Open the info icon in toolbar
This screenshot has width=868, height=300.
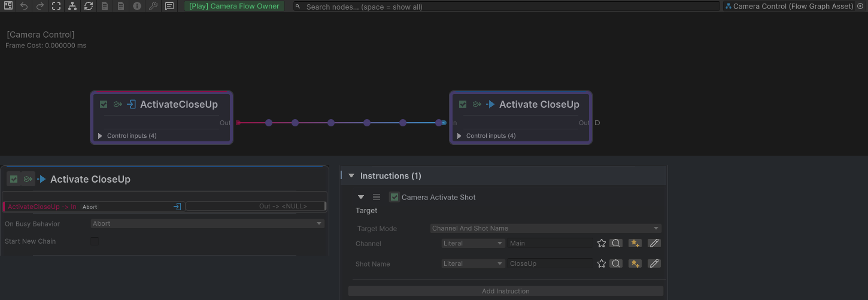137,6
